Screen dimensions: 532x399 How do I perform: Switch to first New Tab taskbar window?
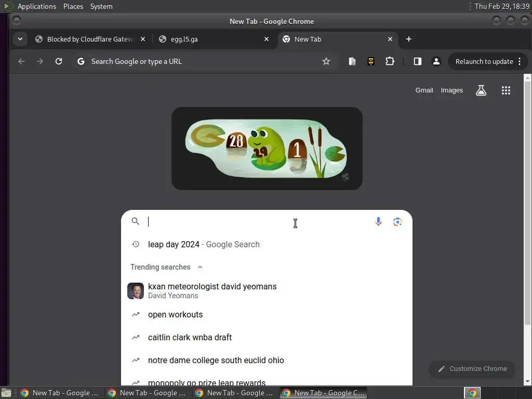pyautogui.click(x=60, y=393)
